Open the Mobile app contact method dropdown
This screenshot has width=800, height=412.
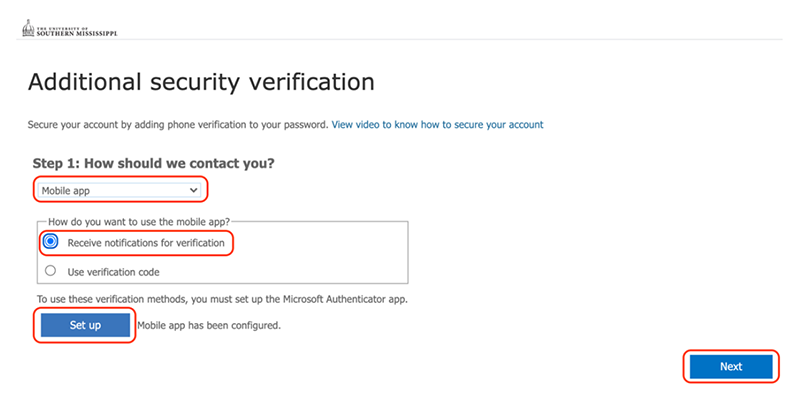pyautogui.click(x=119, y=191)
